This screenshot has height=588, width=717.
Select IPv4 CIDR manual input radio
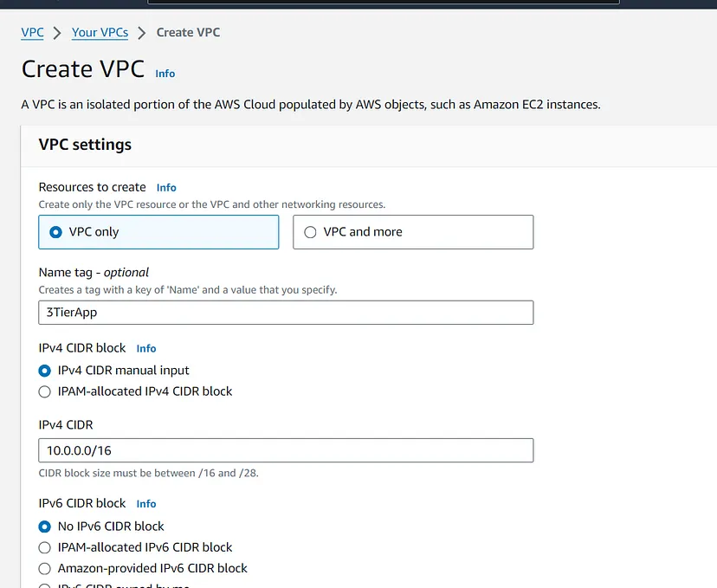pos(45,370)
